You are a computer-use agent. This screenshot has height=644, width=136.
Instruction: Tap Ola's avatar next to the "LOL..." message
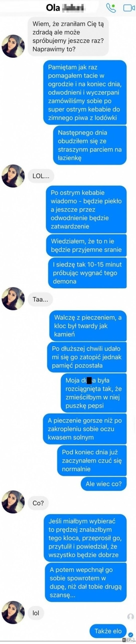point(13,176)
